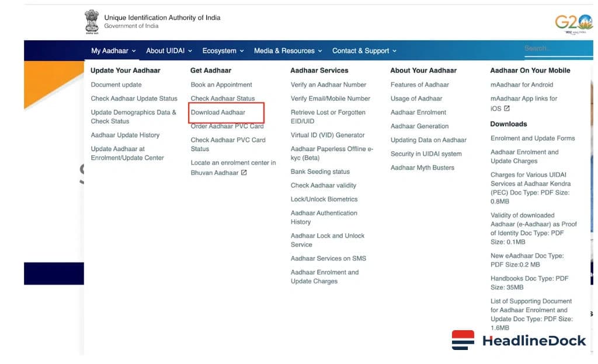
Task: Open Verify an Aadhaar Number
Action: pos(328,85)
